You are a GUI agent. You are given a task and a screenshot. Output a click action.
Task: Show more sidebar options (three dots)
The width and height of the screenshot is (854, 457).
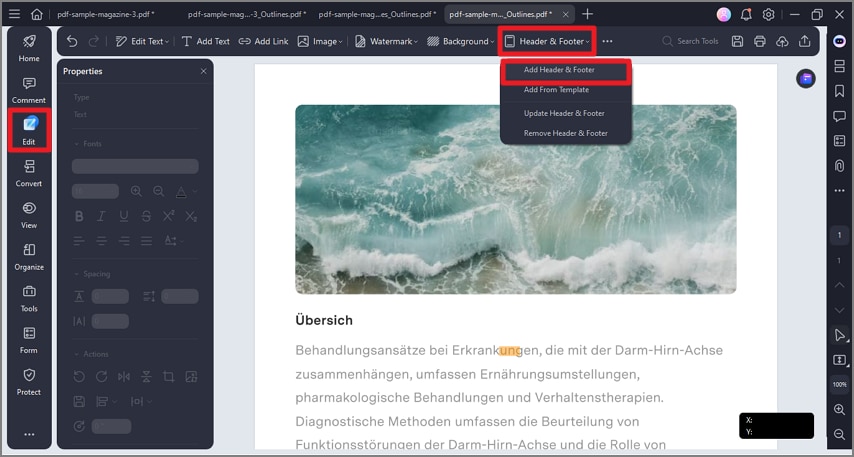coord(29,434)
